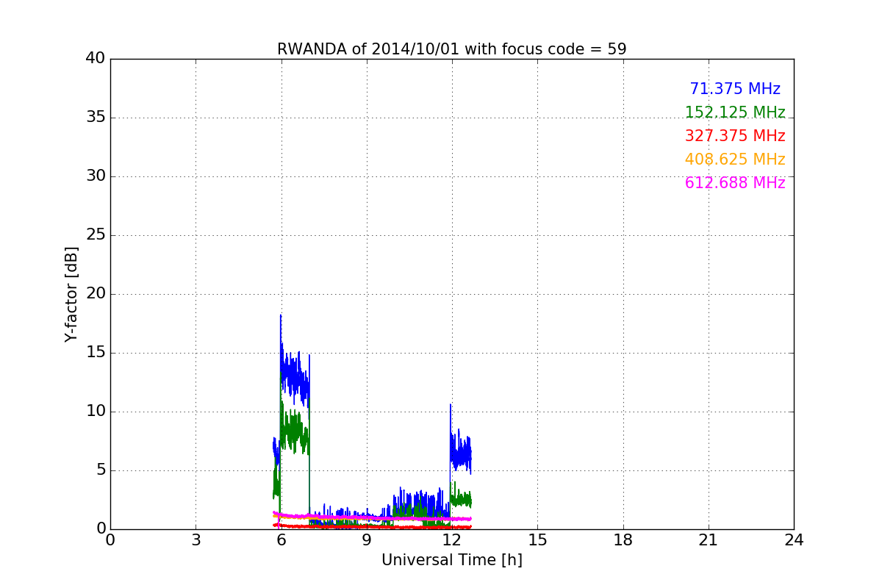Click the y-axis tick label 25
This screenshot has height=588, width=882.
[x=95, y=235]
